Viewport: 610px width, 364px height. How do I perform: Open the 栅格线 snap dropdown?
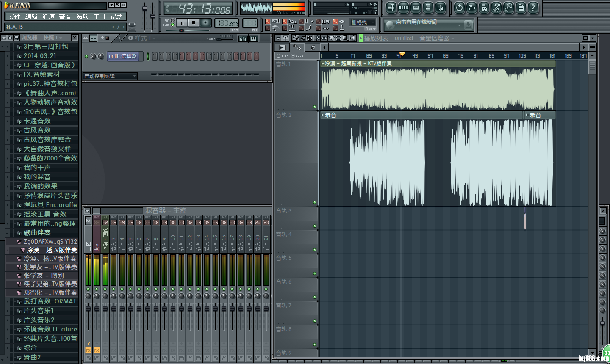(x=363, y=22)
